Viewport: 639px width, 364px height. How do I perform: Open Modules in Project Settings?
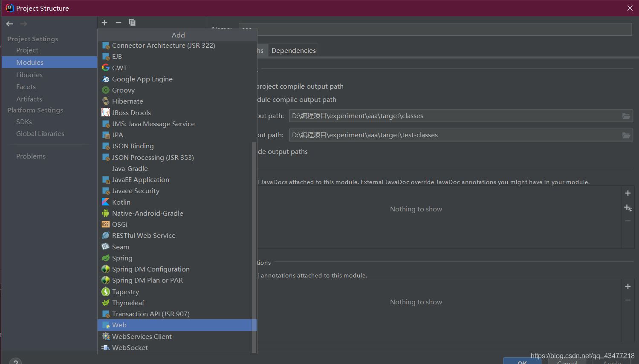pos(49,62)
